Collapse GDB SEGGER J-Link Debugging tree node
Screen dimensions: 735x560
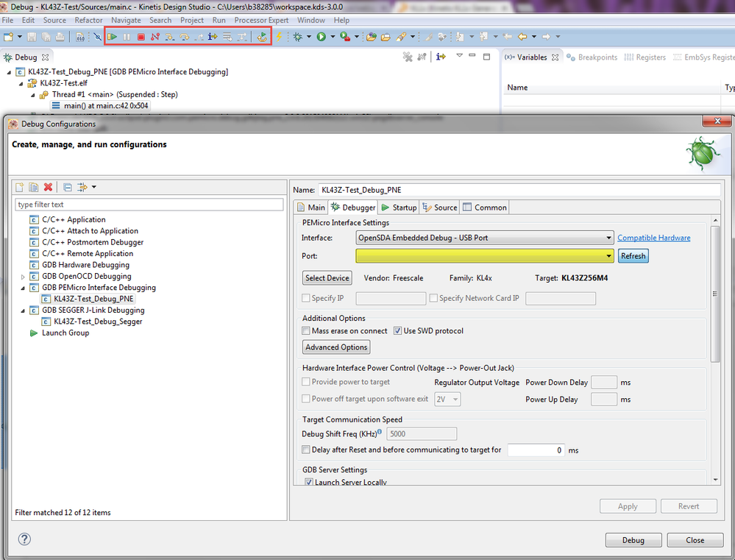click(x=23, y=310)
